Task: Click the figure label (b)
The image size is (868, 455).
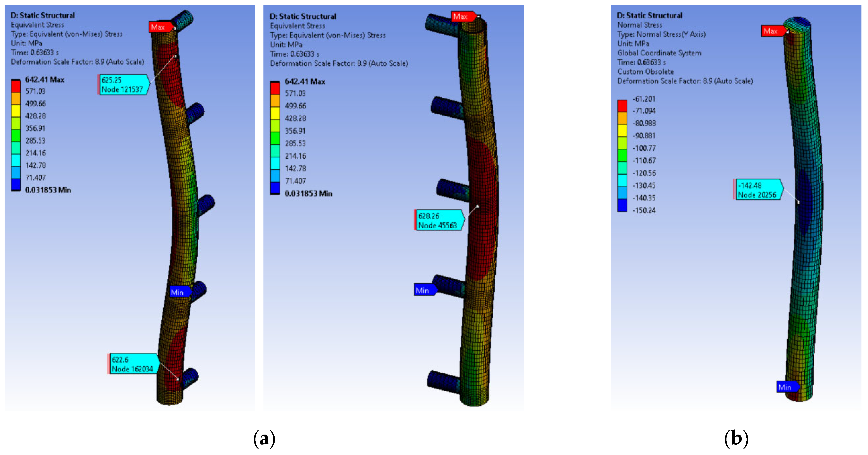Action: pos(736,438)
